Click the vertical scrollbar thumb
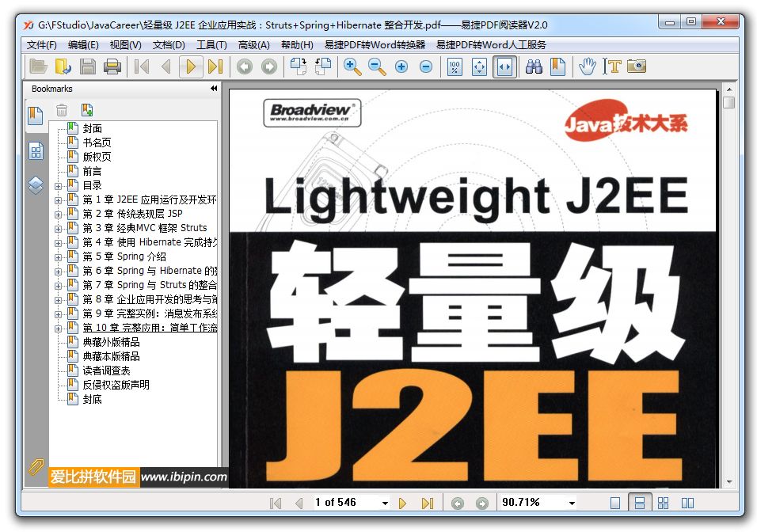The image size is (757, 532). 729,102
